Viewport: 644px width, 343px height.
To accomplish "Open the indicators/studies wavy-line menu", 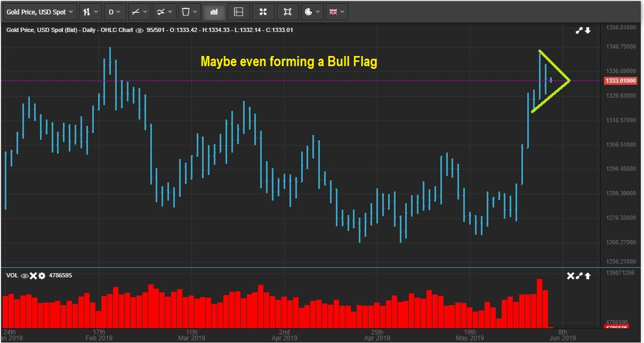I will [x=164, y=12].
